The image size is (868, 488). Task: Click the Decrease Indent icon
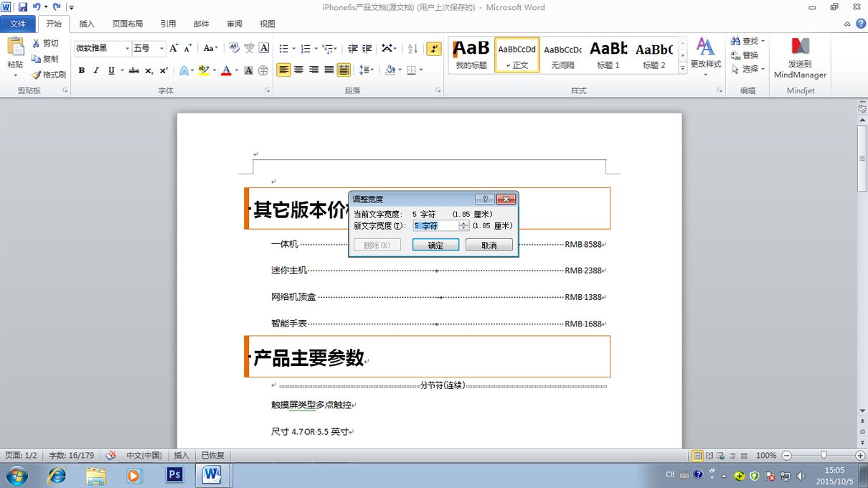click(x=352, y=48)
